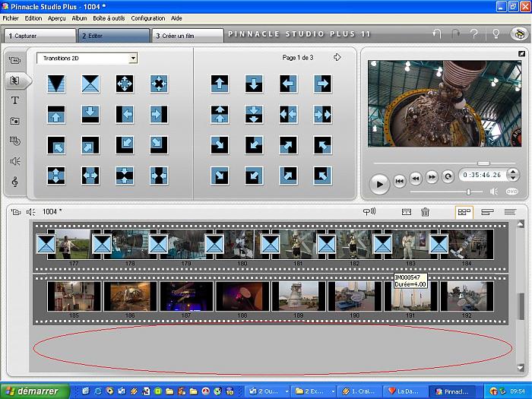Image resolution: width=532 pixels, height=399 pixels.
Task: Open the Fichier menu
Action: point(11,18)
